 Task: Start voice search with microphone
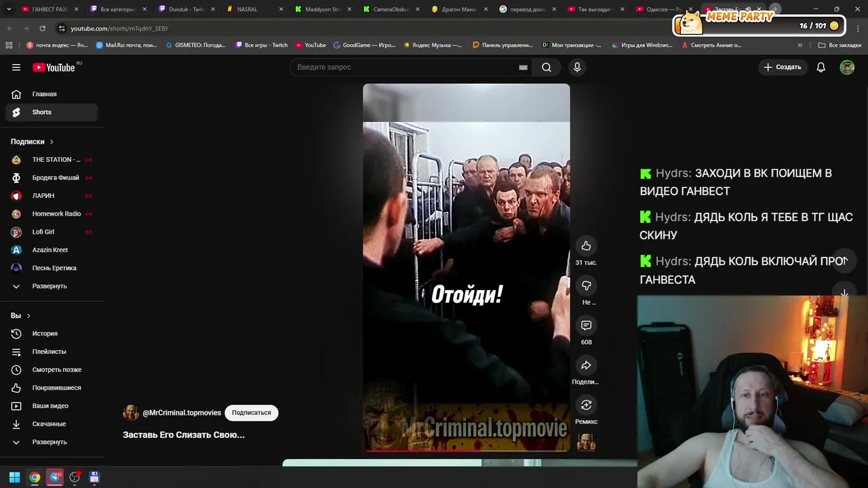pyautogui.click(x=577, y=67)
